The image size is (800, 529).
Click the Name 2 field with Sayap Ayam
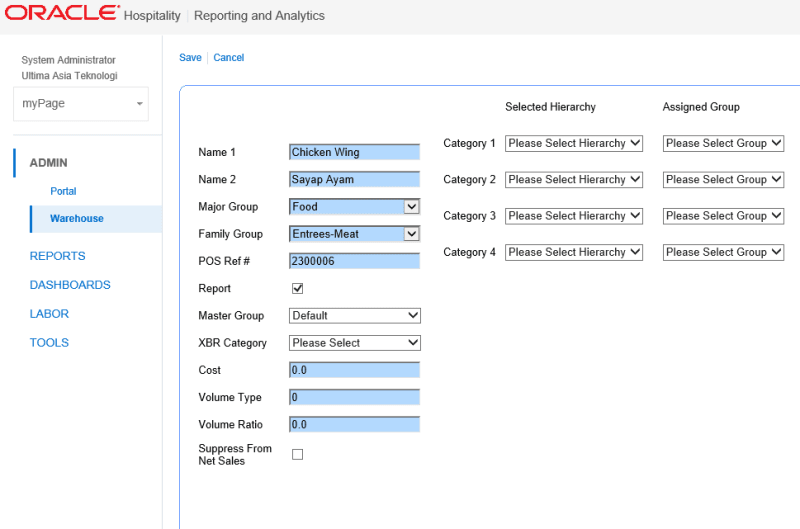(355, 180)
